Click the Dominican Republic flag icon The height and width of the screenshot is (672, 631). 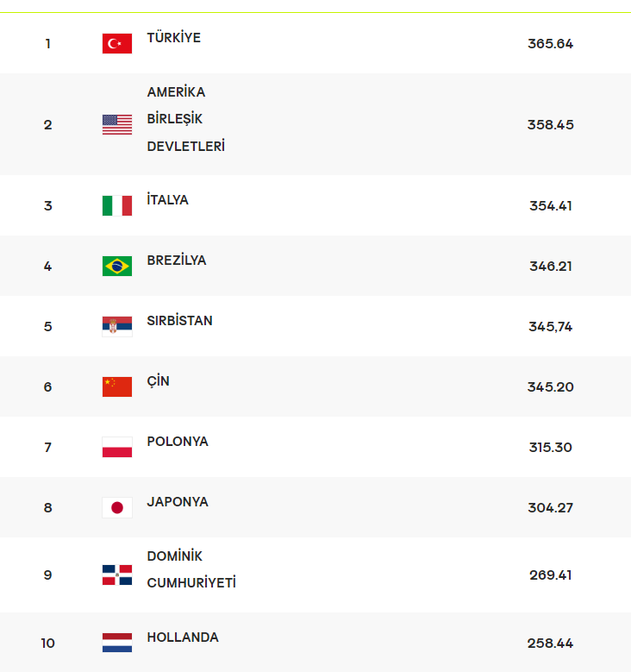117,575
